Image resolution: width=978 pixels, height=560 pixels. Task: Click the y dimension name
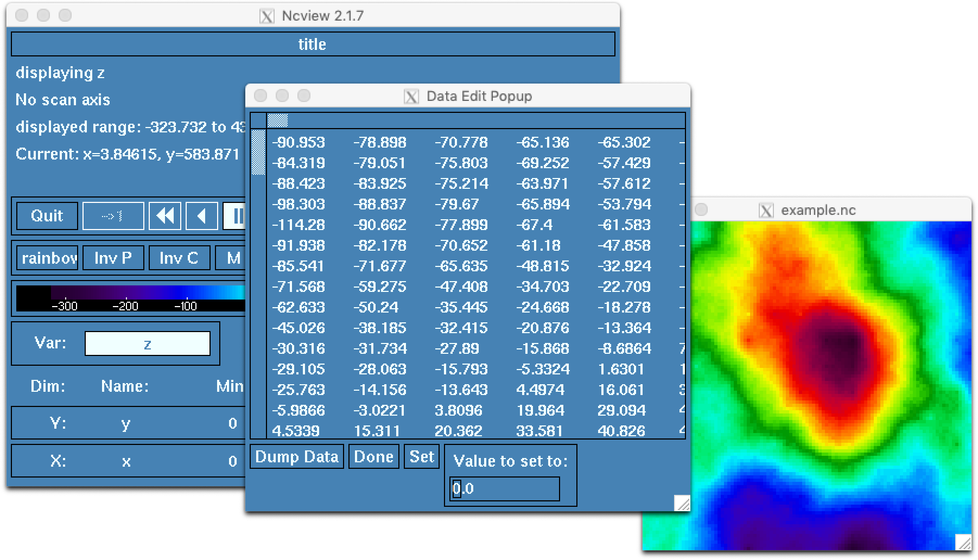pyautogui.click(x=126, y=424)
